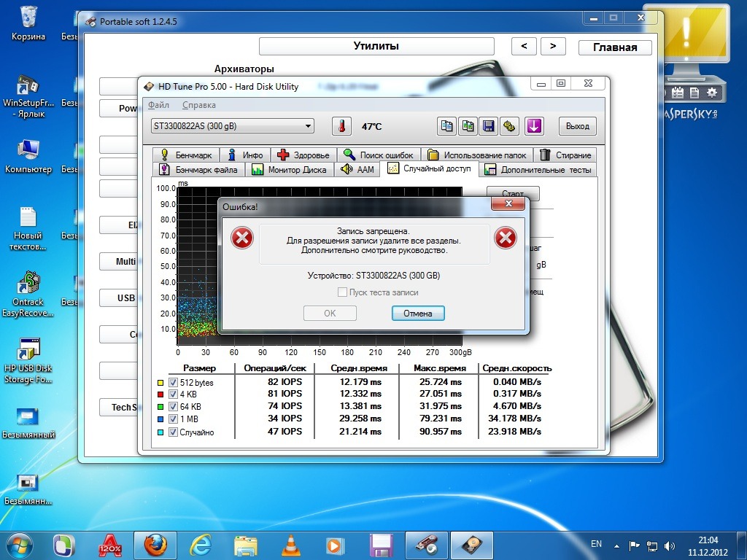This screenshot has width=747, height=560.
Task: Click the Kaspersky gadget settings gear icon
Action: click(x=712, y=93)
